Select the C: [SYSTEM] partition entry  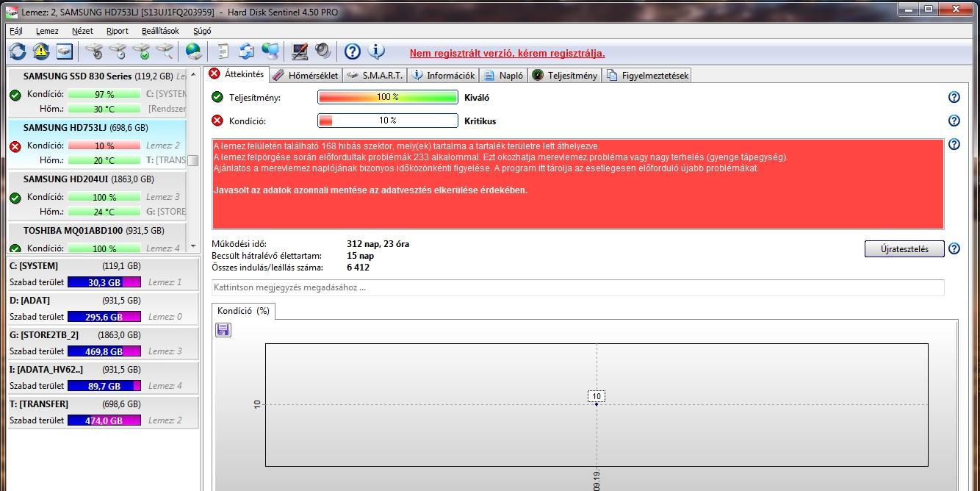tap(103, 273)
